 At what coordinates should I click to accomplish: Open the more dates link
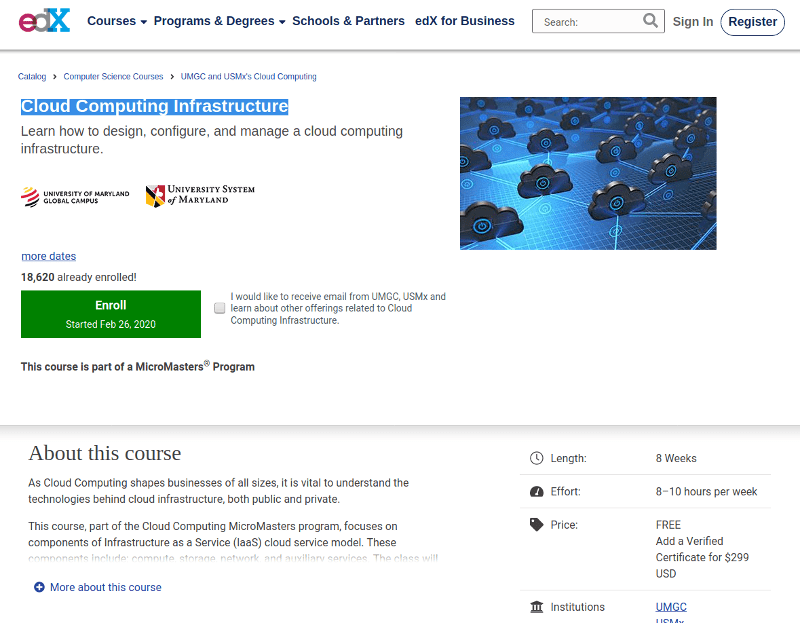click(x=48, y=256)
